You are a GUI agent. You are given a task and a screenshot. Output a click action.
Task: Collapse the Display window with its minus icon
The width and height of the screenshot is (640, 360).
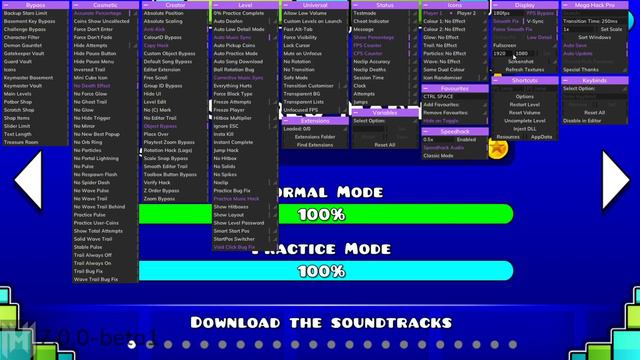[x=496, y=5]
